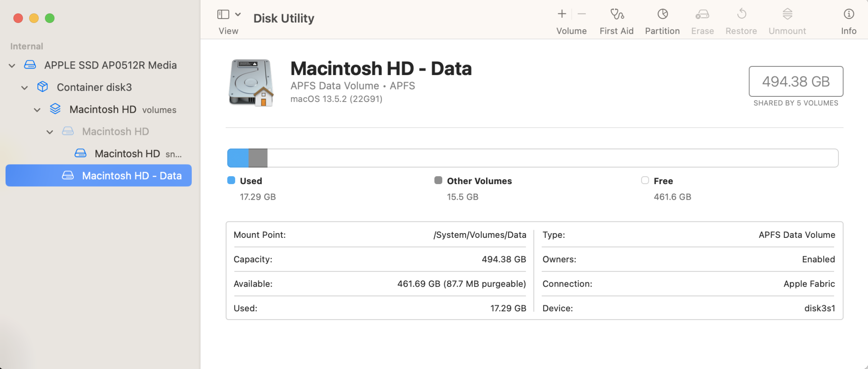Image resolution: width=868 pixels, height=369 pixels.
Task: Click the View toolbar label
Action: tap(229, 31)
